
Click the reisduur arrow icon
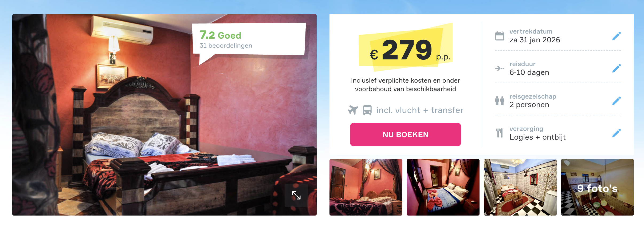click(x=500, y=68)
